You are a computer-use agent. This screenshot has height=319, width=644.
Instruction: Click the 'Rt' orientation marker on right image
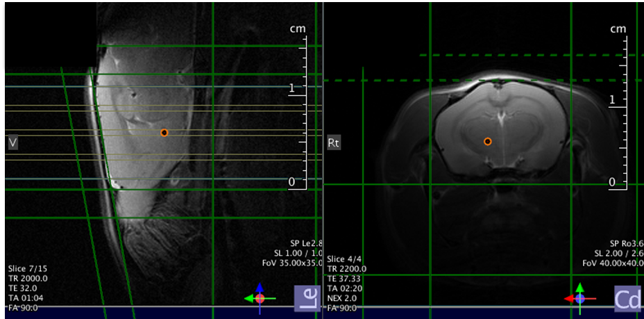point(334,143)
